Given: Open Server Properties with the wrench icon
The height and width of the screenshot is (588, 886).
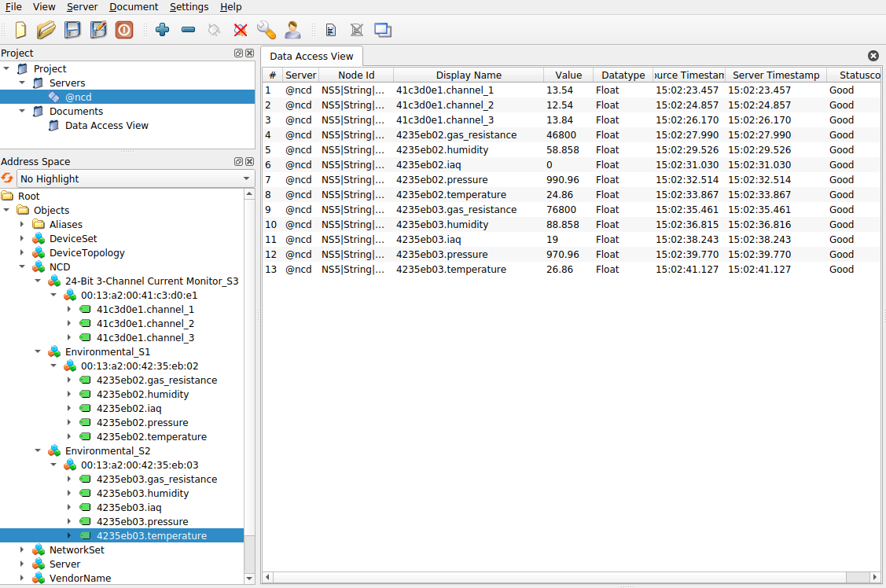Looking at the screenshot, I should (x=266, y=30).
